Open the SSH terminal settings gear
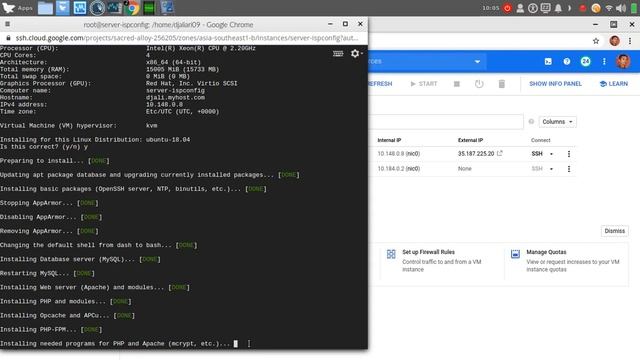This screenshot has width=640, height=360. tap(356, 53)
